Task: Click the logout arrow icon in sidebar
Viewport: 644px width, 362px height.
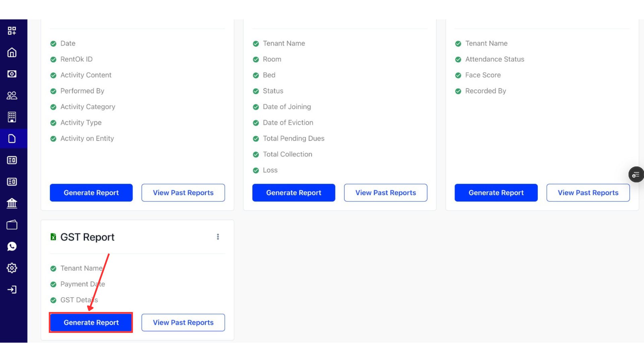Action: click(x=12, y=290)
